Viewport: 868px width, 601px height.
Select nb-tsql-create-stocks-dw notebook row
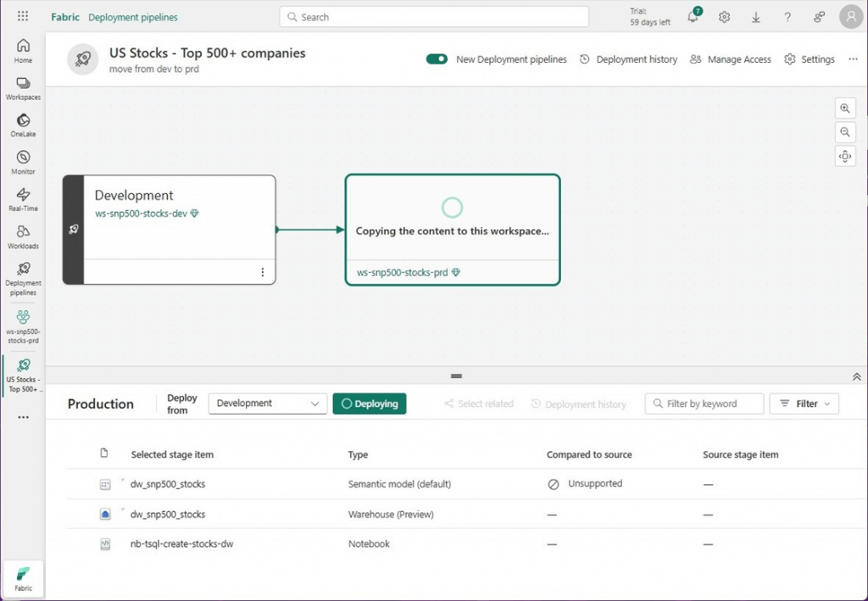[465, 544]
